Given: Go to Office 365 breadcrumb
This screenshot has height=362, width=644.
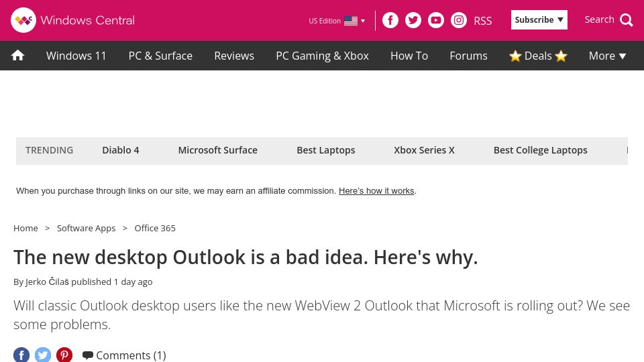Looking at the screenshot, I should click(x=155, y=228).
